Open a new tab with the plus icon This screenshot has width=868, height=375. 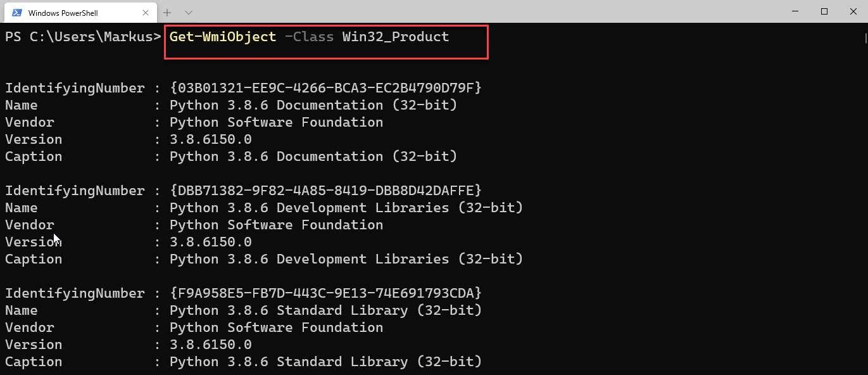tap(166, 12)
